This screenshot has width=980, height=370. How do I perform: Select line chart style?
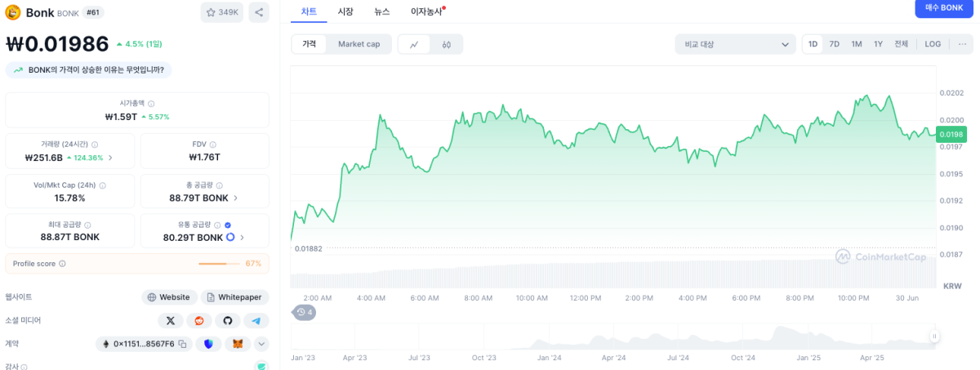coord(414,44)
